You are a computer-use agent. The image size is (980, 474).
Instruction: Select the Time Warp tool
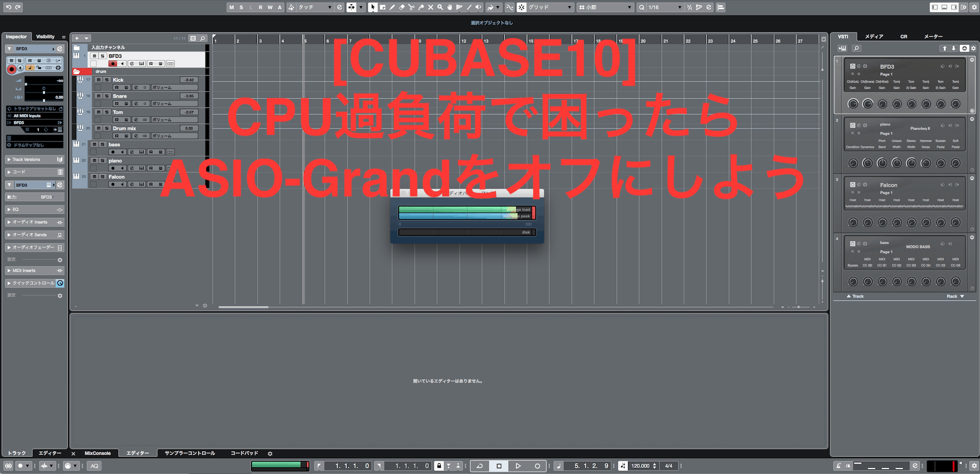click(x=459, y=7)
